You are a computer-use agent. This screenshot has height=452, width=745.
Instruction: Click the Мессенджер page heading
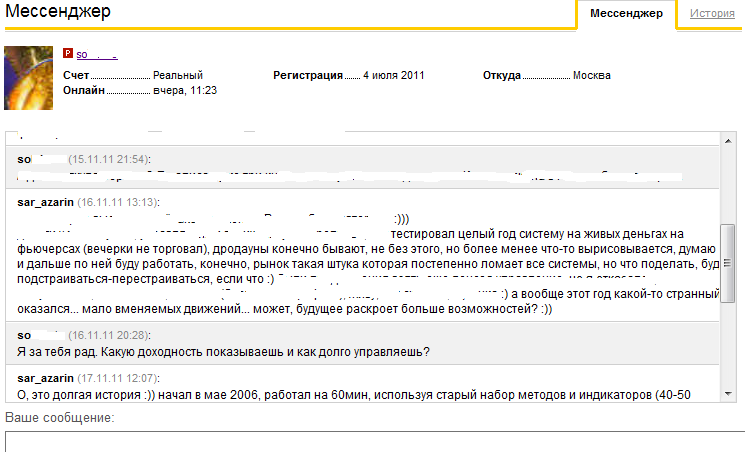tap(58, 11)
